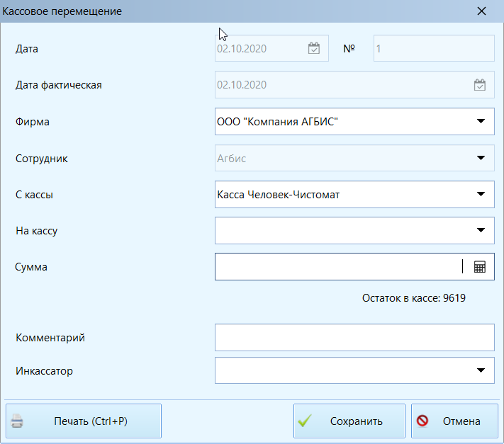Expand the Фирма dropdown arrow

[480, 121]
